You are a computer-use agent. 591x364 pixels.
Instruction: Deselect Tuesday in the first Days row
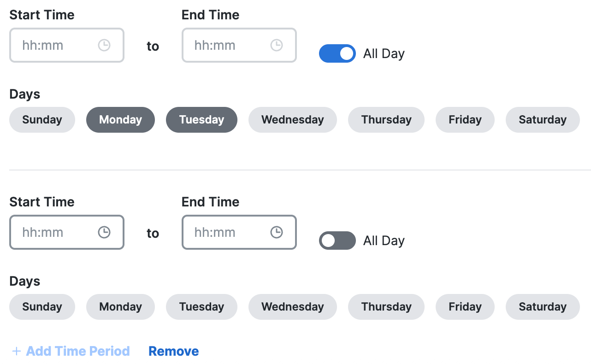(201, 120)
